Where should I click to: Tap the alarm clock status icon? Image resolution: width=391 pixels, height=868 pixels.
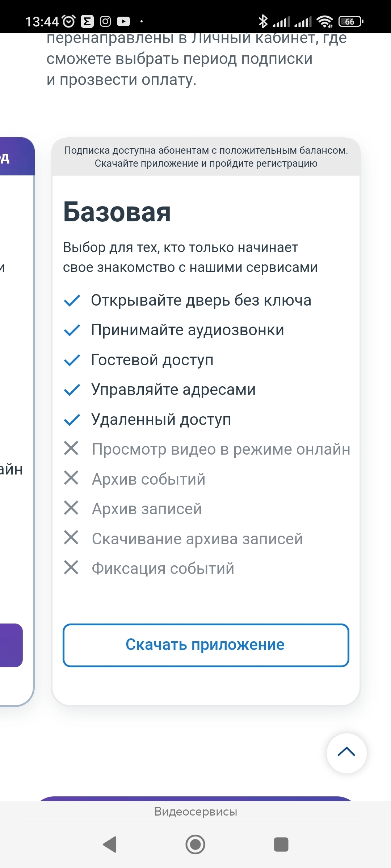pyautogui.click(x=69, y=22)
